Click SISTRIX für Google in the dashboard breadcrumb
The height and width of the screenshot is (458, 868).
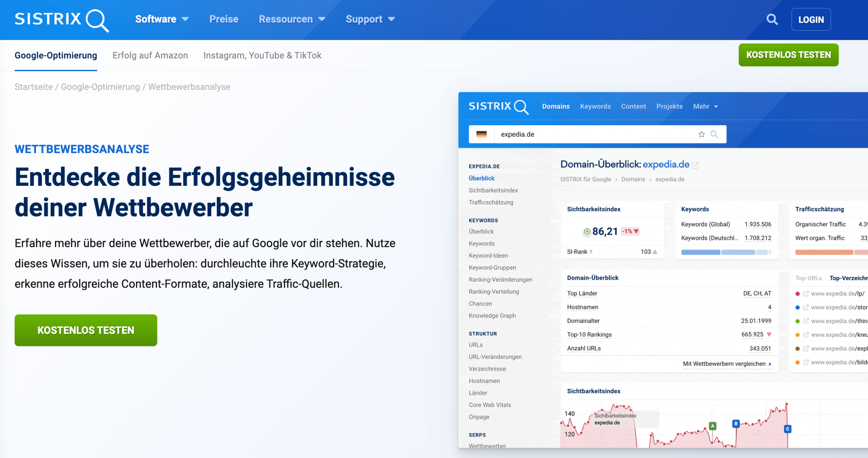coord(586,179)
